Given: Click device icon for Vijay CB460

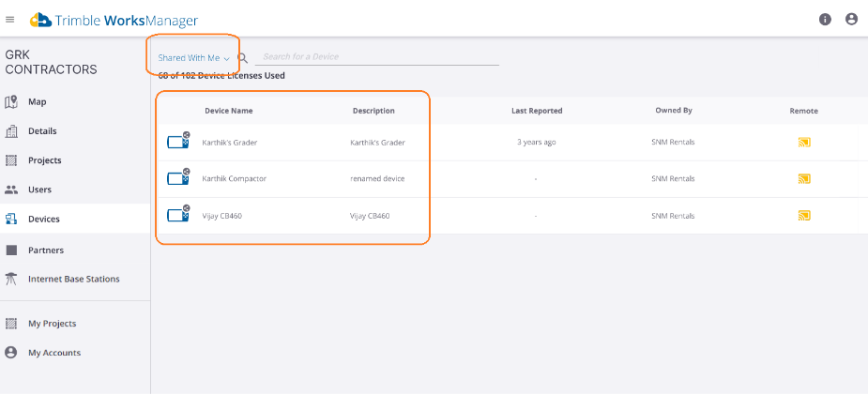Looking at the screenshot, I should pos(179,214).
